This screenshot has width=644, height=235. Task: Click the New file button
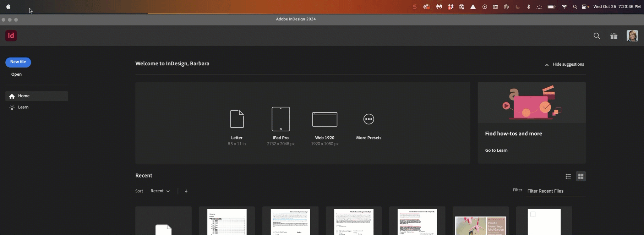[x=18, y=62]
